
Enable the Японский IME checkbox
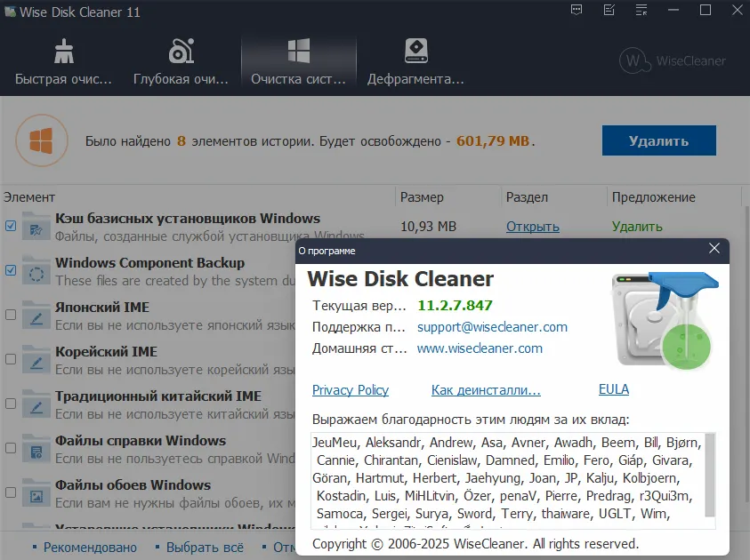[11, 315]
